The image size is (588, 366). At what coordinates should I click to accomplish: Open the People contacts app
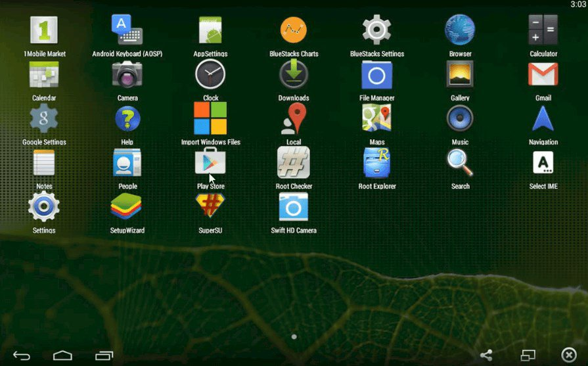(x=127, y=163)
